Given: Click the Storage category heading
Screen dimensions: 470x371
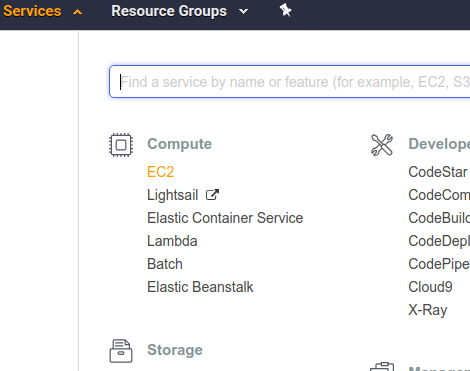Looking at the screenshot, I should tap(175, 350).
